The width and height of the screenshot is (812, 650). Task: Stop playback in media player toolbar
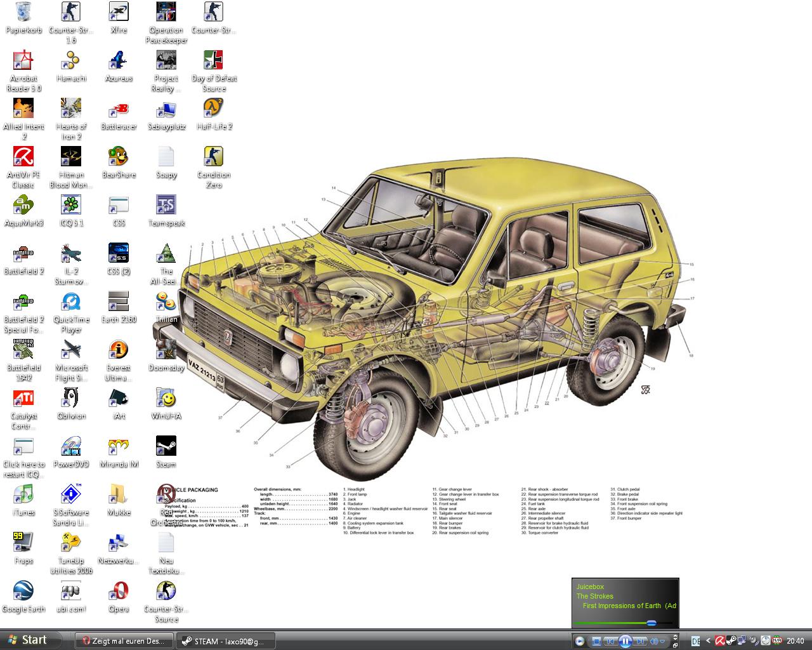point(596,641)
